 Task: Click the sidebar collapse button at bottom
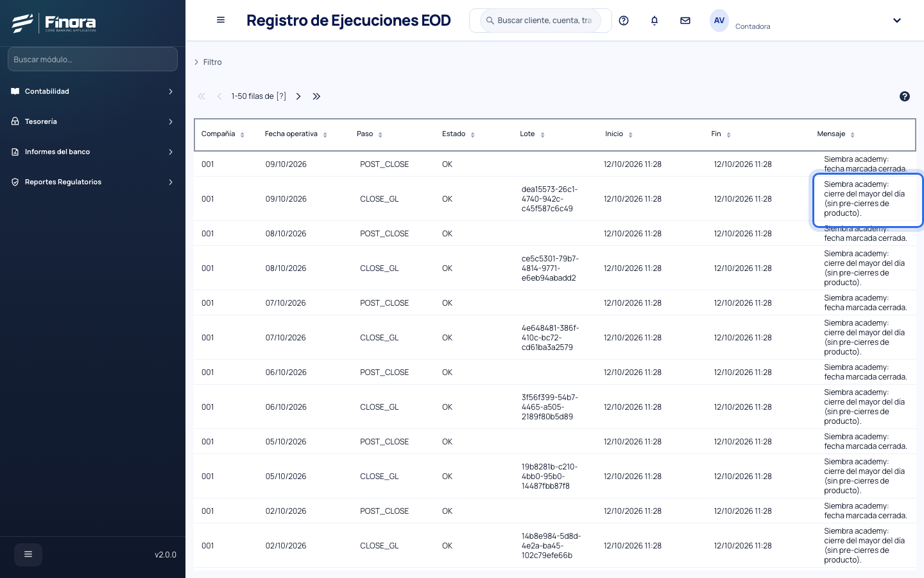28,554
